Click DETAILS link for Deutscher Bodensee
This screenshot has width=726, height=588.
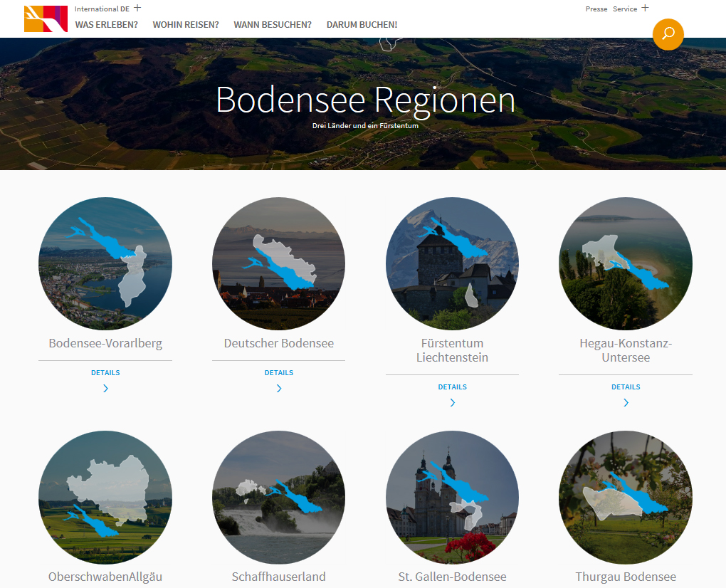(x=279, y=373)
